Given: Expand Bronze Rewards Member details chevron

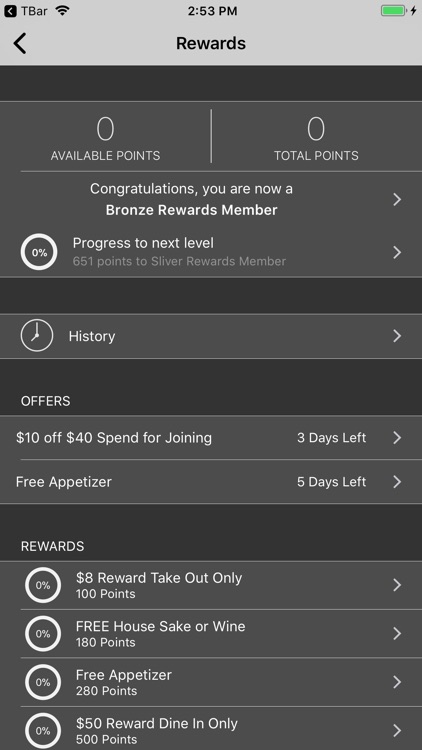Looking at the screenshot, I should 397,199.
